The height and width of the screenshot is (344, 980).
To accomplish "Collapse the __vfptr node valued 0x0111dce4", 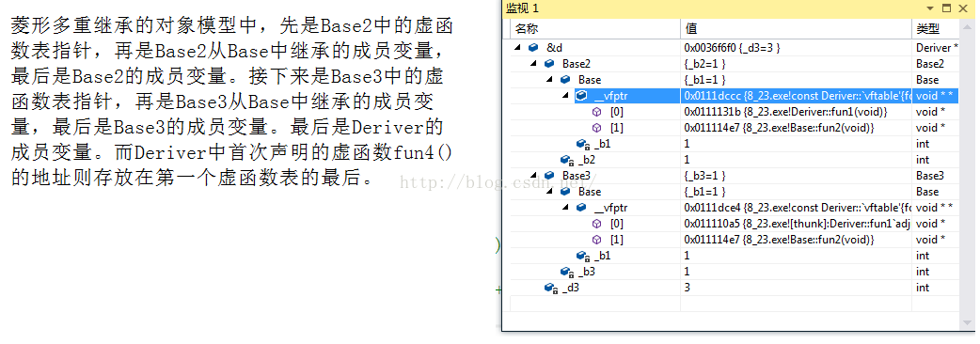I will coord(565,208).
